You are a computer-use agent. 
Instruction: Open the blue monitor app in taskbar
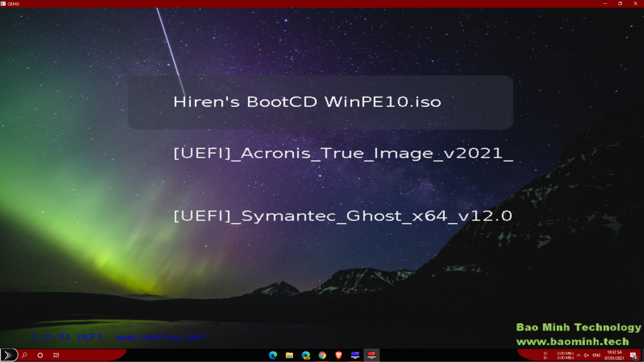(x=355, y=355)
